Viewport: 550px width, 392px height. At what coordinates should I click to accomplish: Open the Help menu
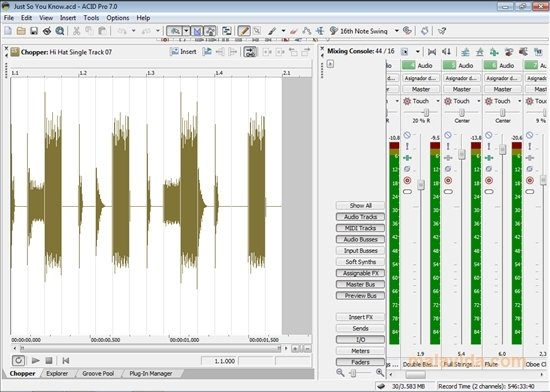pyautogui.click(x=143, y=18)
